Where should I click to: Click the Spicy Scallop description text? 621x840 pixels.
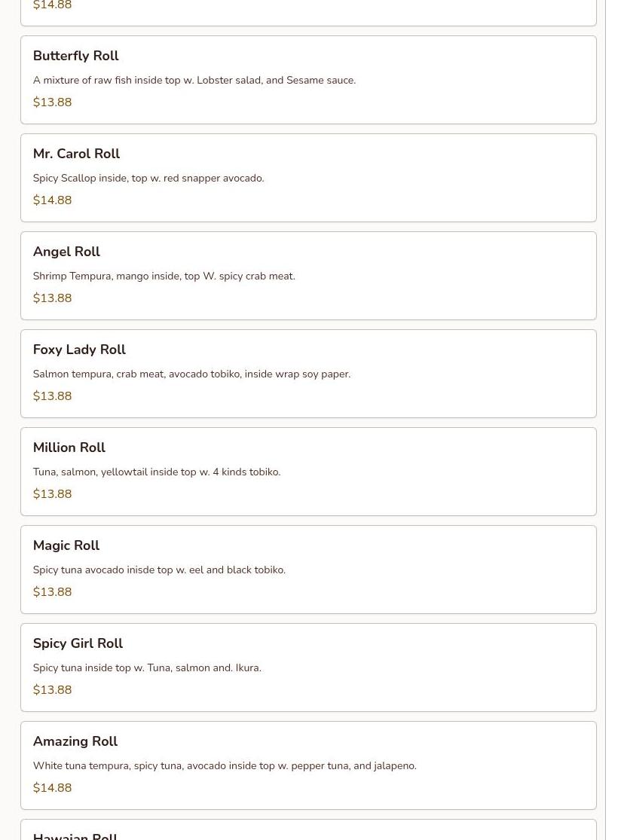(148, 179)
